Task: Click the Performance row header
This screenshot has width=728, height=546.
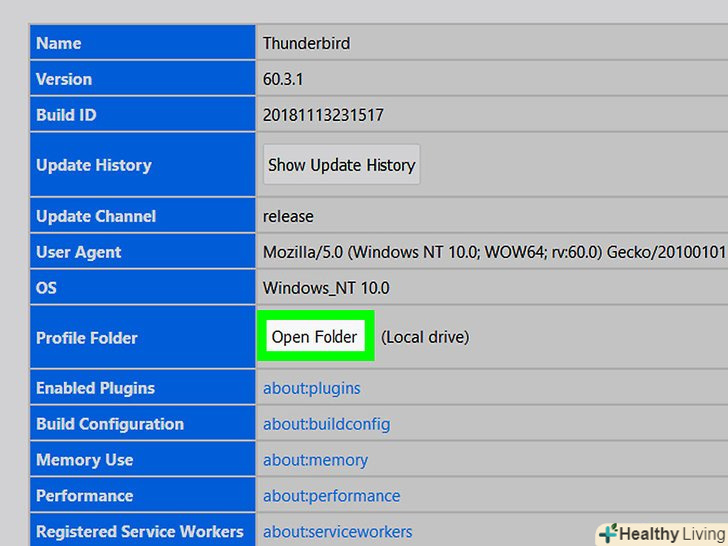Action: (143, 495)
